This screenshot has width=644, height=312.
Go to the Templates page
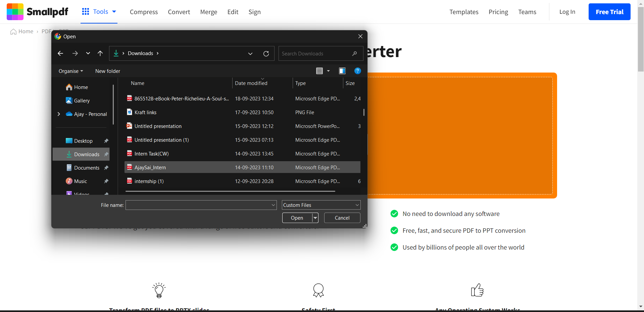coord(464,12)
